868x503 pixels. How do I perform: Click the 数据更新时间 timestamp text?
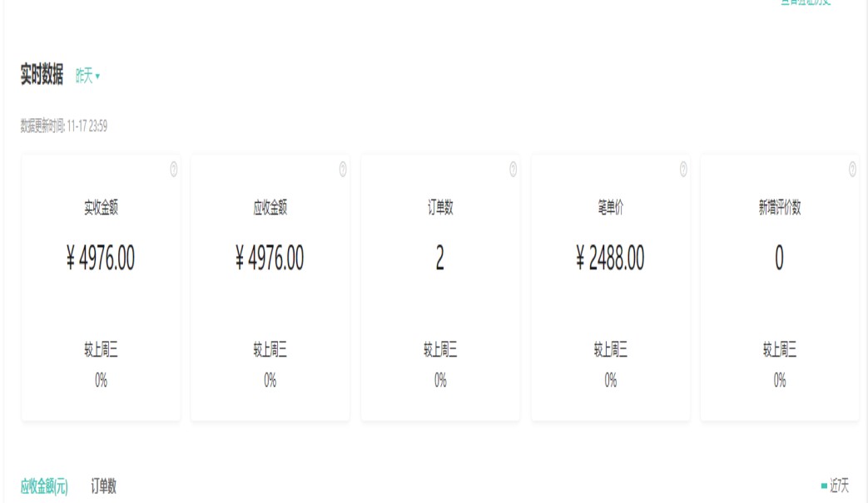[64, 126]
